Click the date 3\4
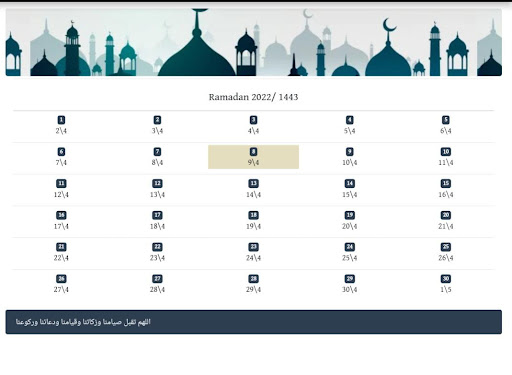The width and height of the screenshot is (512, 375). point(157,131)
